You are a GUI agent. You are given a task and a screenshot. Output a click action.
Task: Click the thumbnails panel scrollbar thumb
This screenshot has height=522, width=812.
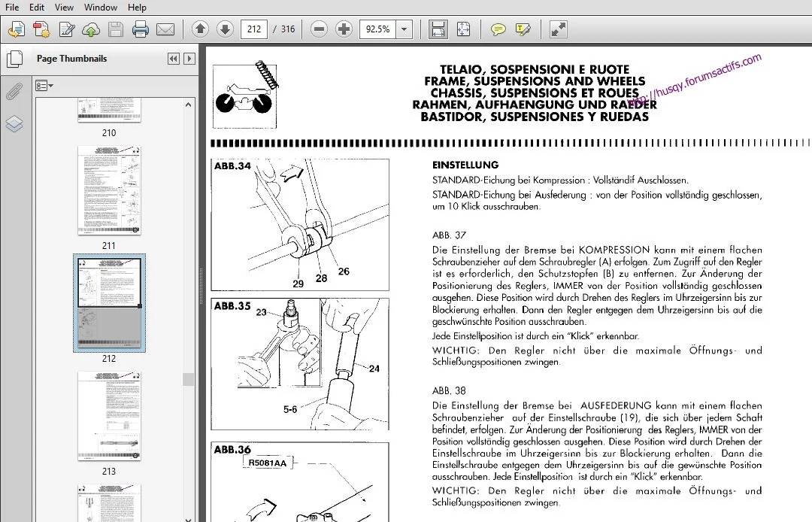click(188, 379)
